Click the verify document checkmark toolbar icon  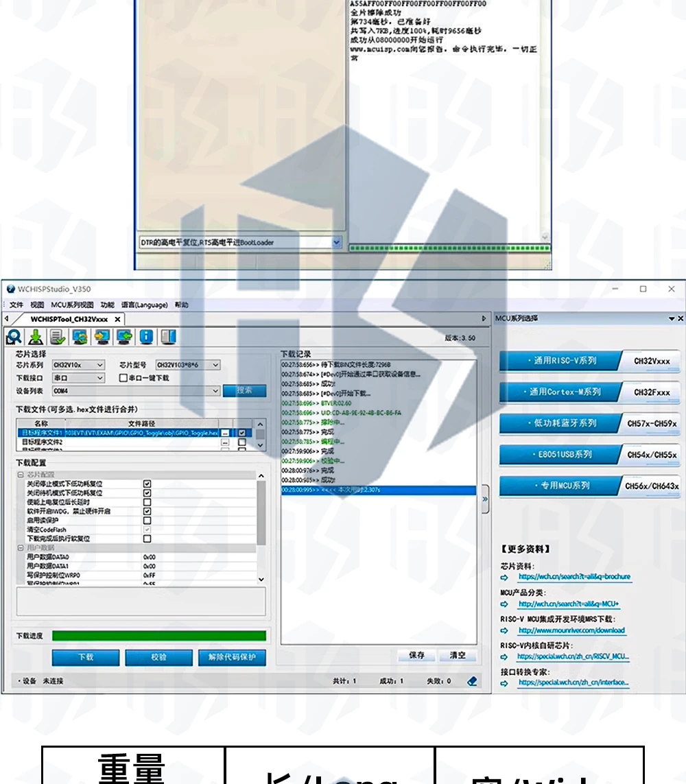click(x=58, y=337)
